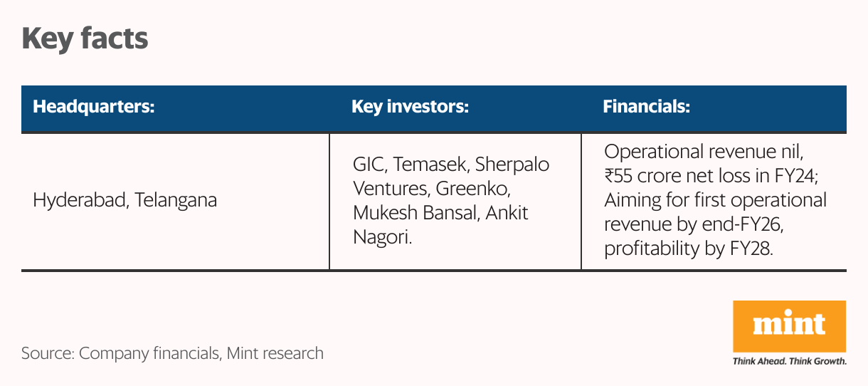Click the "Think Ahead. Think Growth." tagline
868x386 pixels.
(x=789, y=361)
